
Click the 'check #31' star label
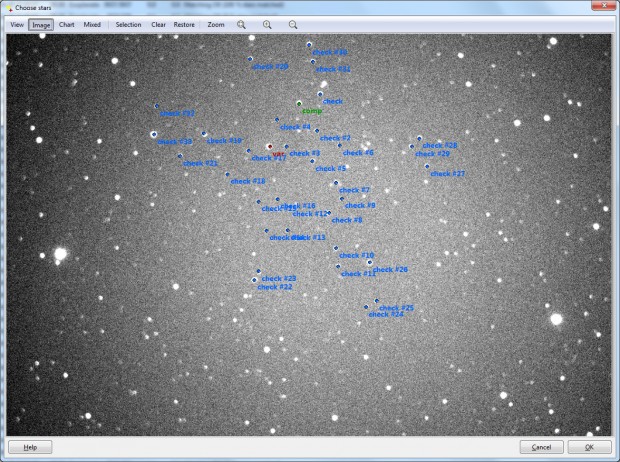click(x=333, y=69)
